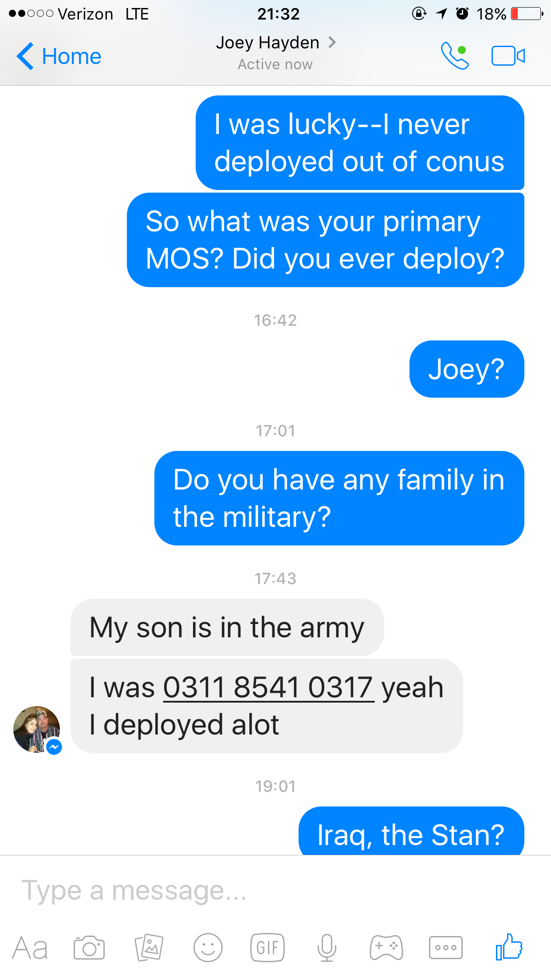551x980 pixels.
Task: Tap the underlined number 0311 8541 0317
Action: (268, 688)
